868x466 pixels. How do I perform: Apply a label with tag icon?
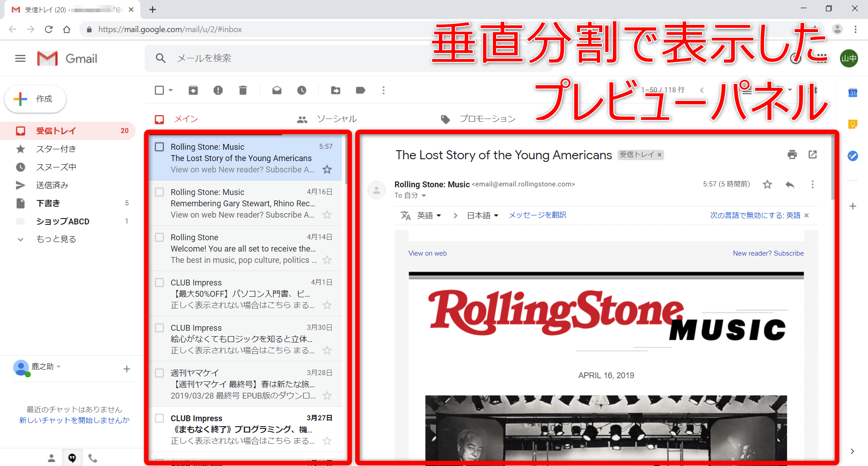(x=360, y=90)
